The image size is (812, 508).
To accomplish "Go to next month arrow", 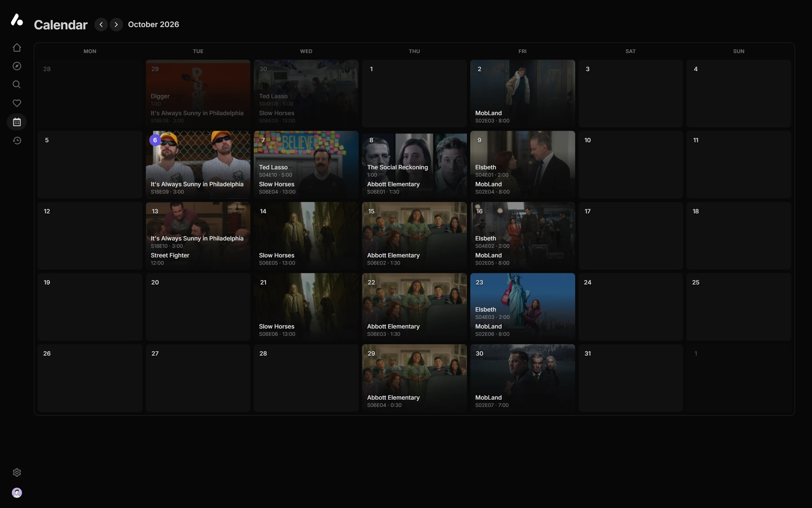I will coord(116,25).
